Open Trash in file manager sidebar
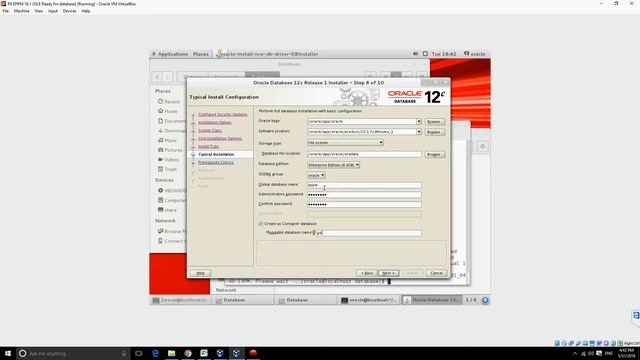Image resolution: width=640 pixels, height=360 pixels. (167, 169)
